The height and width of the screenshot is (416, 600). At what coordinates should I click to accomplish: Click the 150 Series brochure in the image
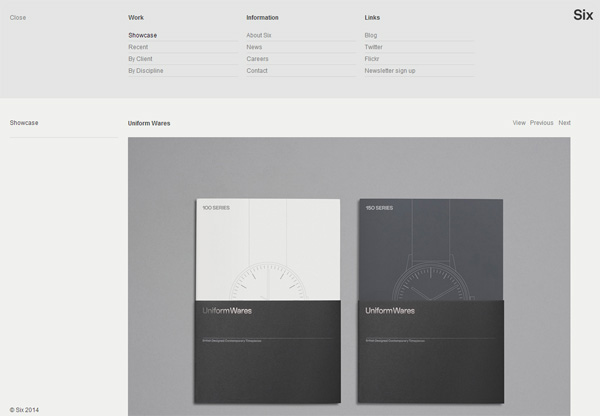[431, 301]
